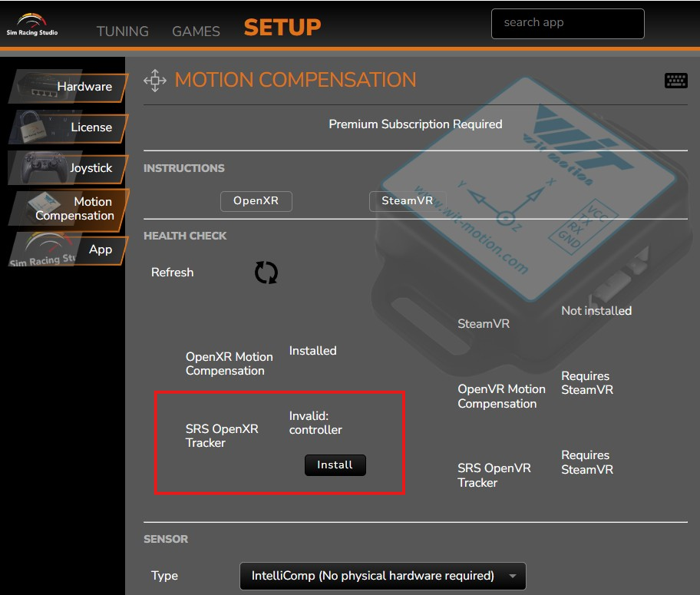Click the Not installed status
The width and height of the screenshot is (700, 595).
point(596,311)
